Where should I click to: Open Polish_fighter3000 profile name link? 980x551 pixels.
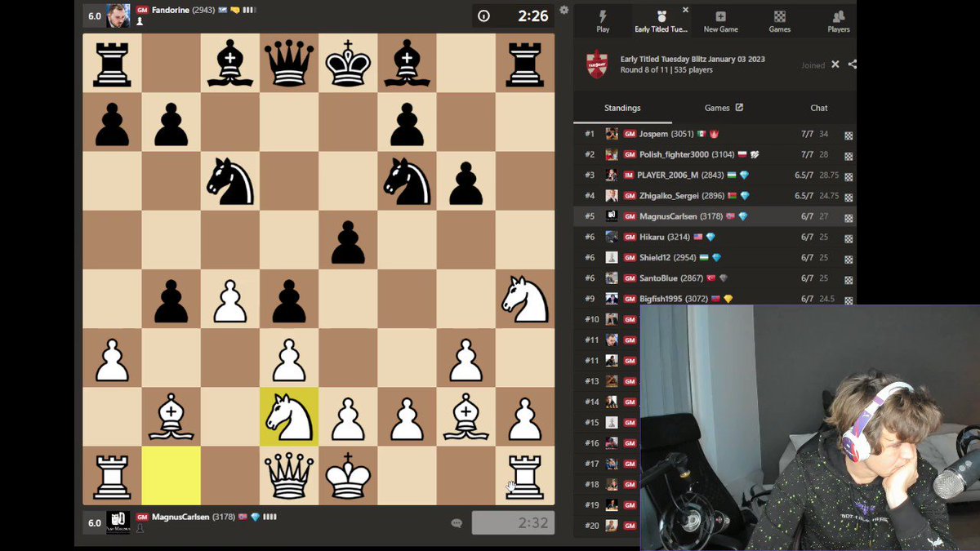click(676, 154)
